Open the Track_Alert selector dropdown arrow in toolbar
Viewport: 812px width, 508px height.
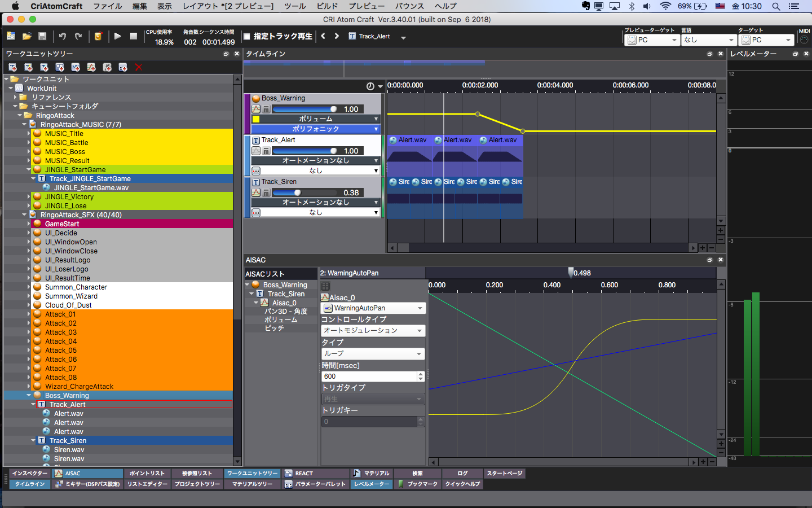click(403, 37)
